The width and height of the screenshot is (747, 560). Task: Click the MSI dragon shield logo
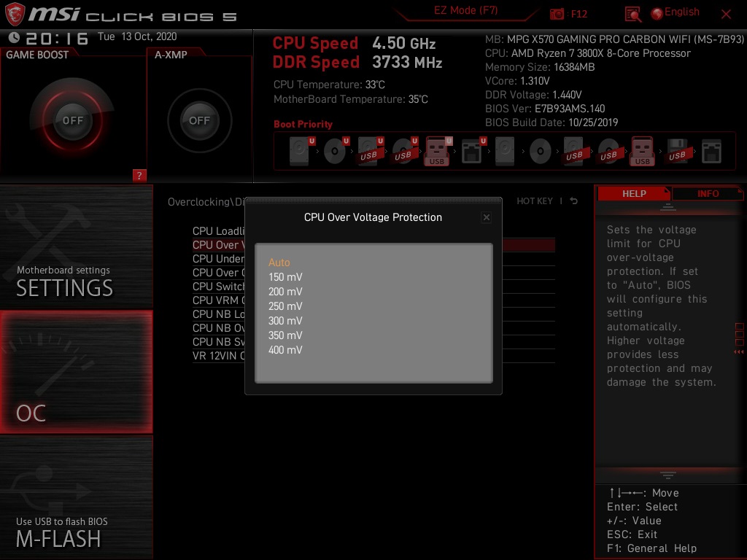pyautogui.click(x=15, y=14)
